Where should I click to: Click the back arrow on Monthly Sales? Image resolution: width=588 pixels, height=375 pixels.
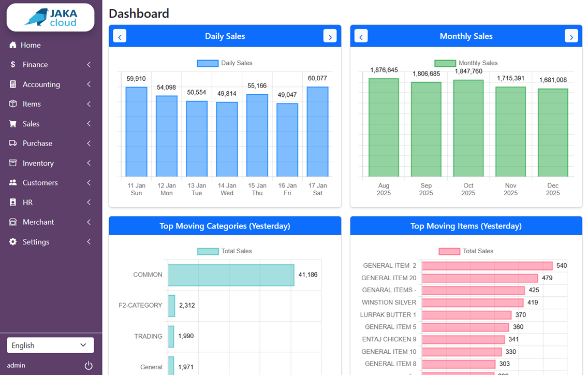click(361, 36)
